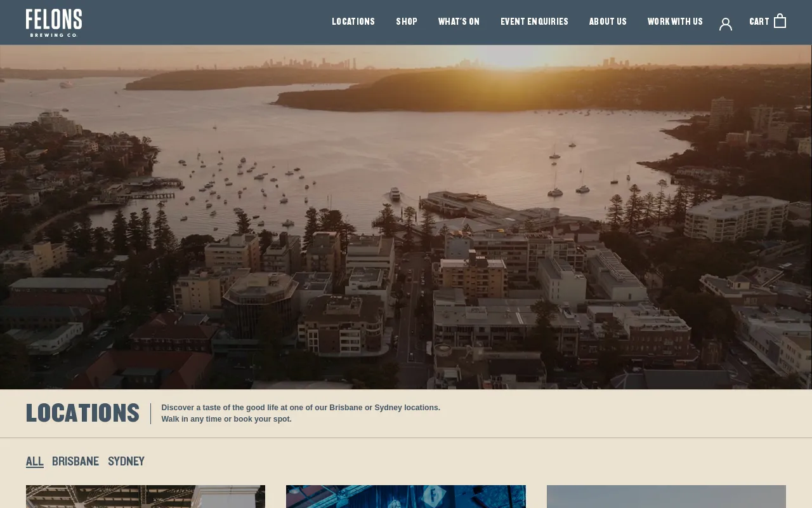This screenshot has height=508, width=812.
Task: Click the harbour sunset hero image
Action: [x=406, y=216]
